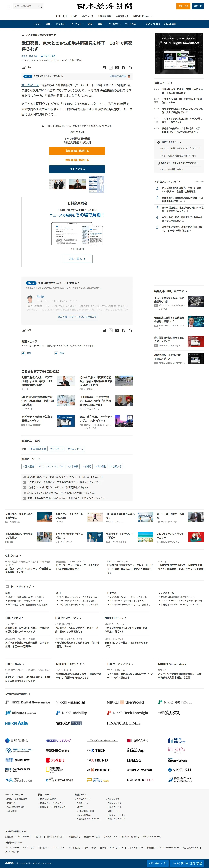The height and width of the screenshot is (868, 209).
Task: Click the Facebook icon in the share bar above 関連トピック
Action: 124,331
